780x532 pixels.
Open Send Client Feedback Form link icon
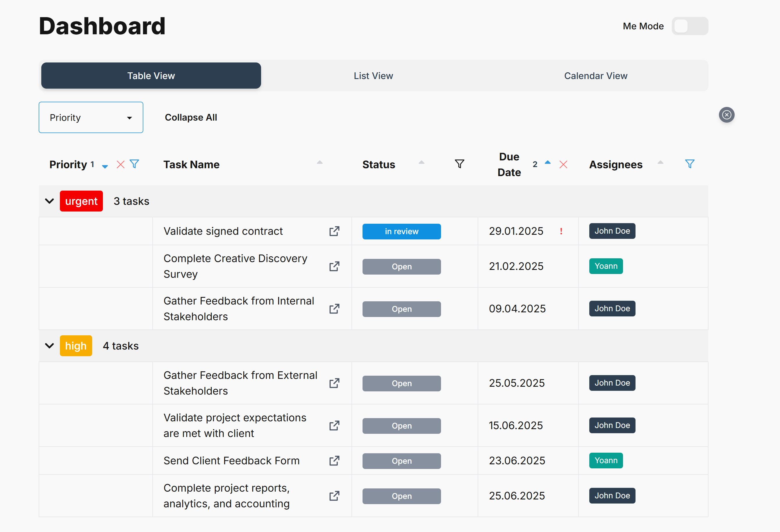point(334,461)
